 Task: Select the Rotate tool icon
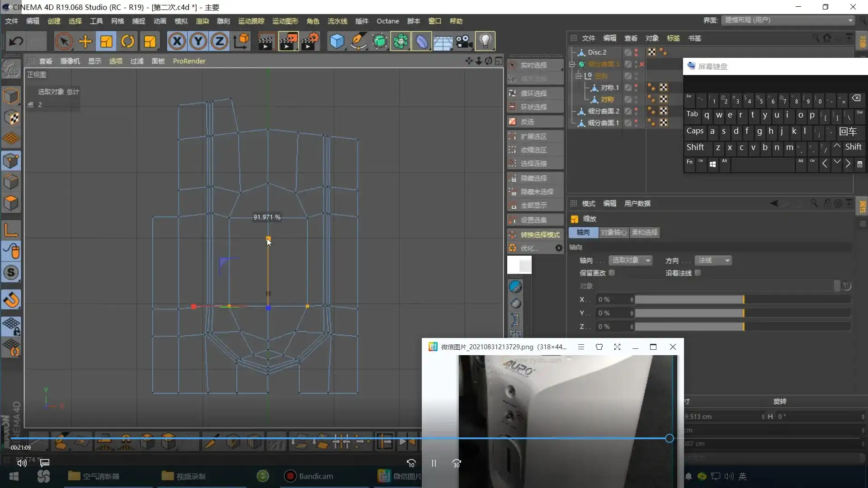(x=127, y=42)
